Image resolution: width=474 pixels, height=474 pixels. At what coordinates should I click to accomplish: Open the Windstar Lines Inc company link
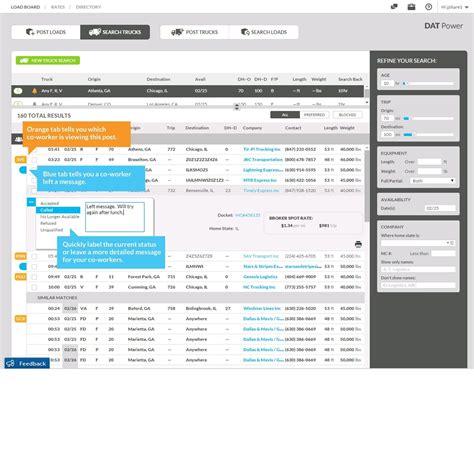click(263, 308)
